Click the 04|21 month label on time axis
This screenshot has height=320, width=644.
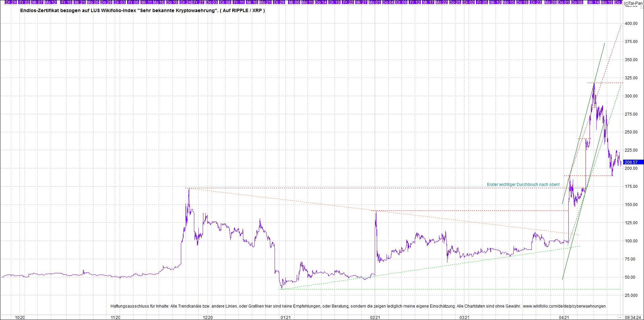point(564,317)
